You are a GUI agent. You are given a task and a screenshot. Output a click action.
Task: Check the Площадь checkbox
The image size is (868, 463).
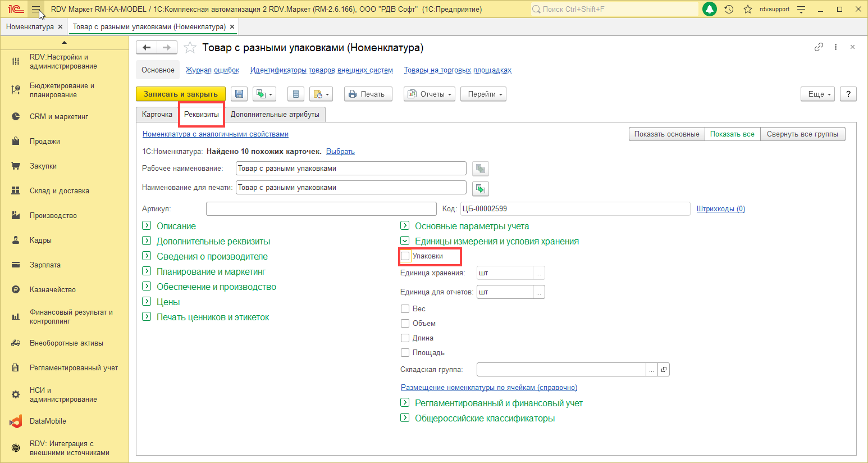[405, 352]
